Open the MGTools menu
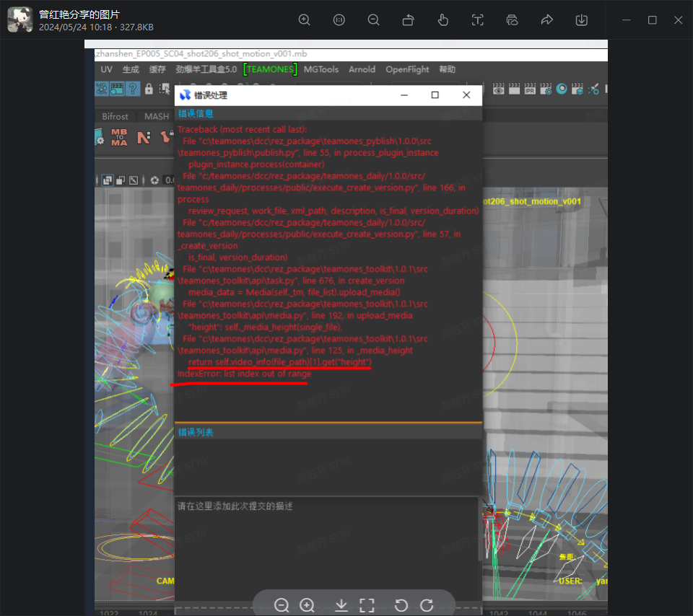693x616 pixels. 321,69
